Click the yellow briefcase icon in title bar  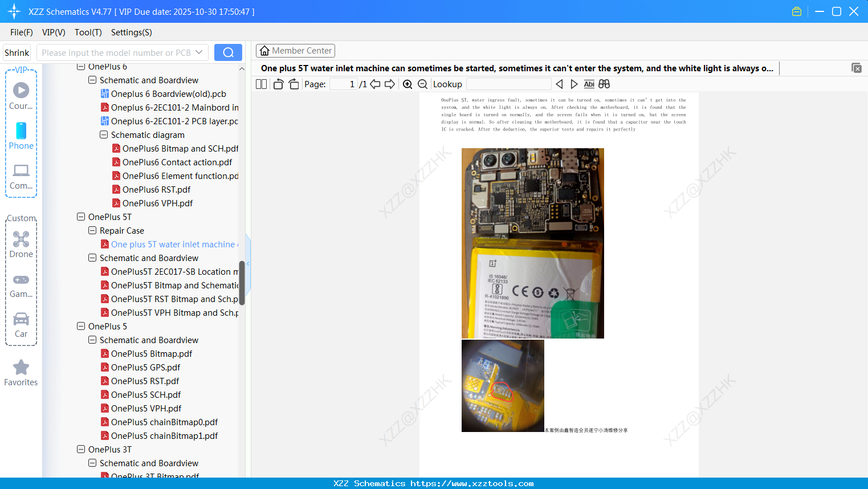click(x=797, y=11)
